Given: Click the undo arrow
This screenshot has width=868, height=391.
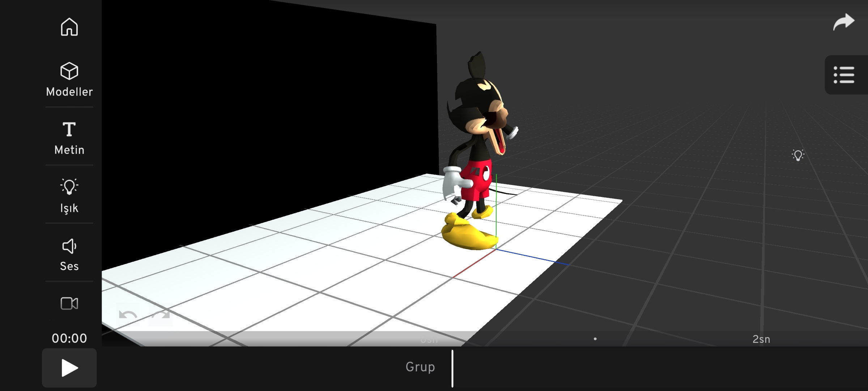Looking at the screenshot, I should click(x=128, y=314).
